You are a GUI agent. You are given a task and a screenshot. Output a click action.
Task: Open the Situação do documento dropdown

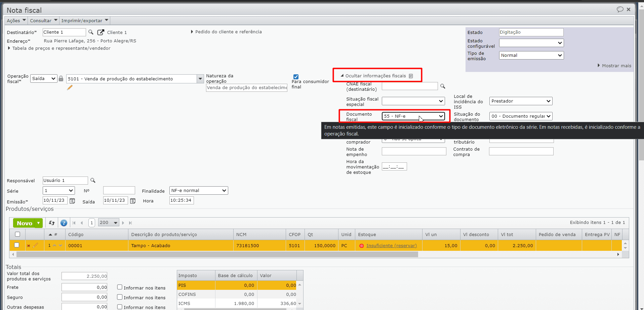pos(521,116)
